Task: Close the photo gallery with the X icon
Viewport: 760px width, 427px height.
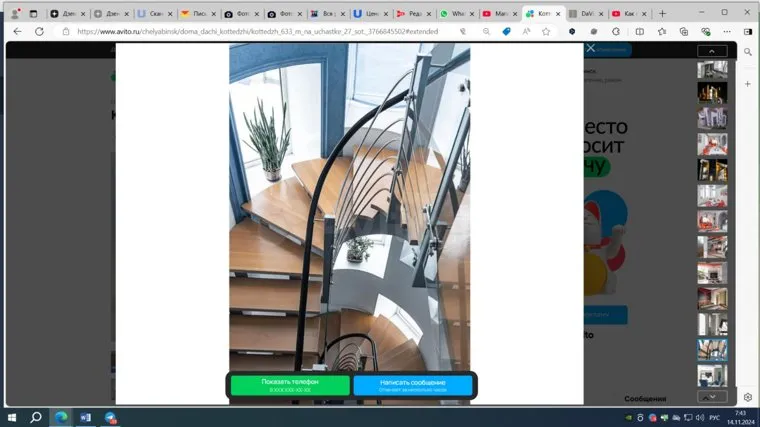Action: coord(590,48)
